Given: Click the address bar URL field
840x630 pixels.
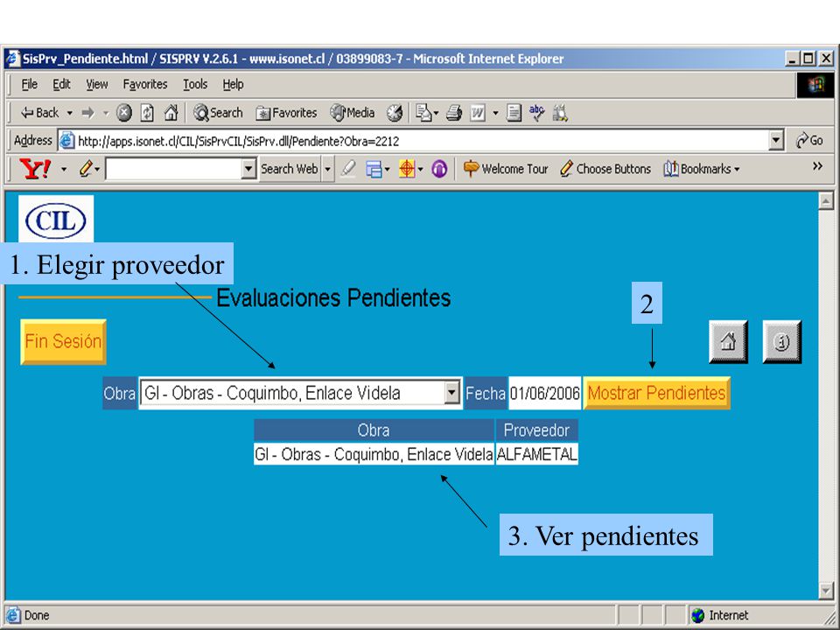Looking at the screenshot, I should click(x=414, y=142).
